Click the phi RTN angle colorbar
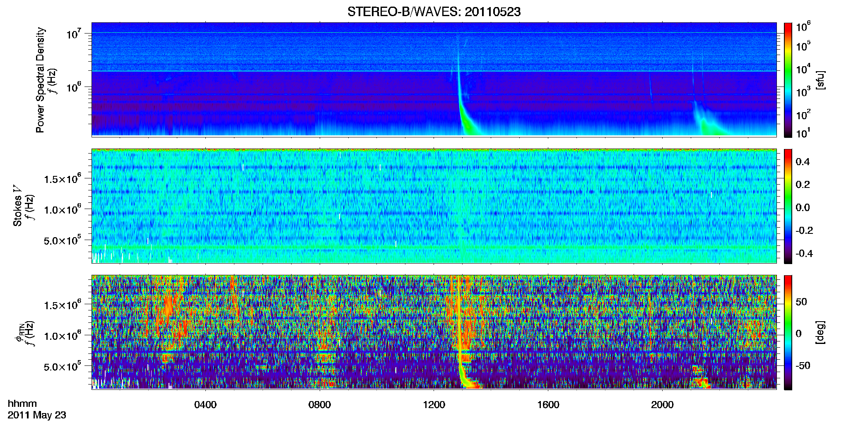Viewport: 868px width, 447px height. coord(788,332)
